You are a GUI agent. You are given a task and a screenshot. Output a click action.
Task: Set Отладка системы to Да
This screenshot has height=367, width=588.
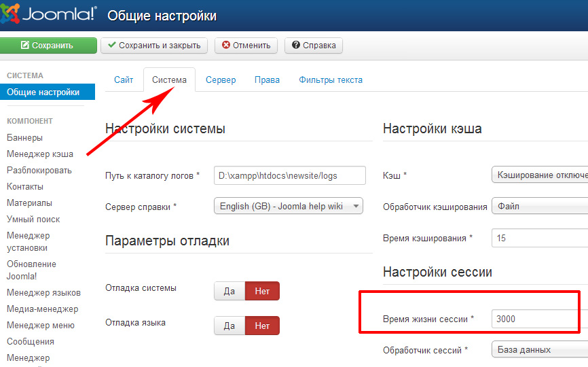pos(229,291)
